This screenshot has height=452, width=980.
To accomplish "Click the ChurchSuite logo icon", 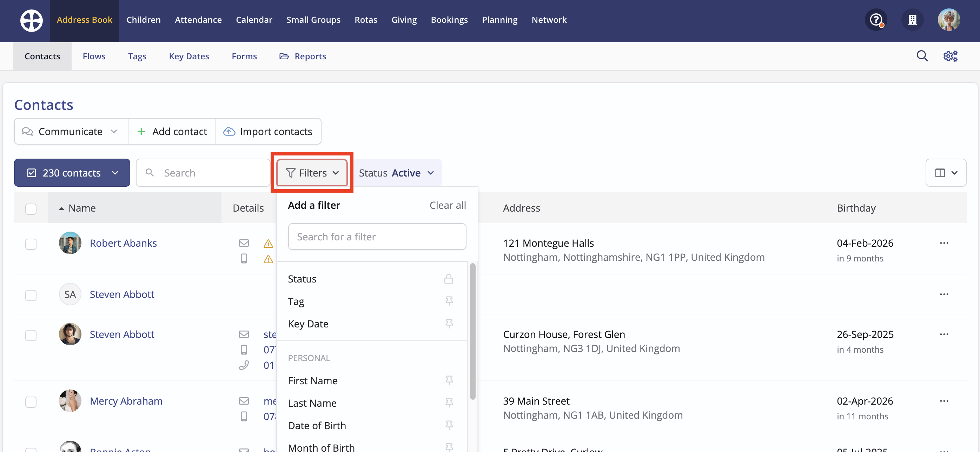I will pyautogui.click(x=32, y=20).
